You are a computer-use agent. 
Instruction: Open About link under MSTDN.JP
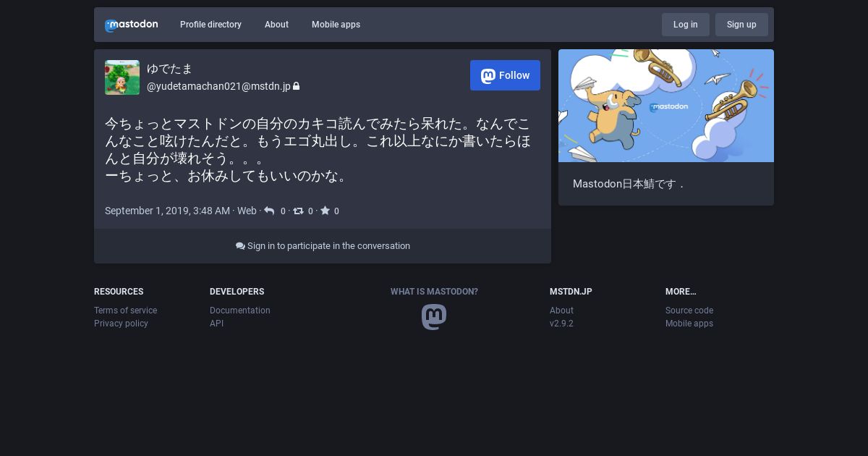click(x=561, y=311)
